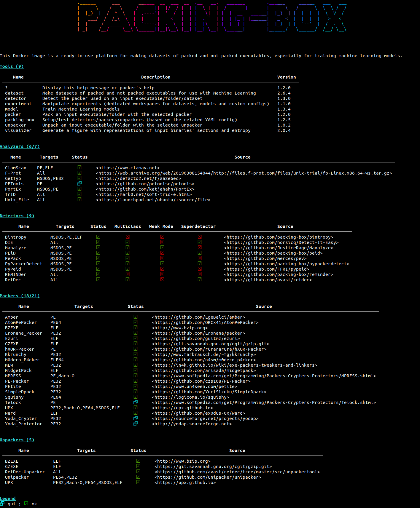Click the Bintropy detector status checkmark

tap(98, 237)
